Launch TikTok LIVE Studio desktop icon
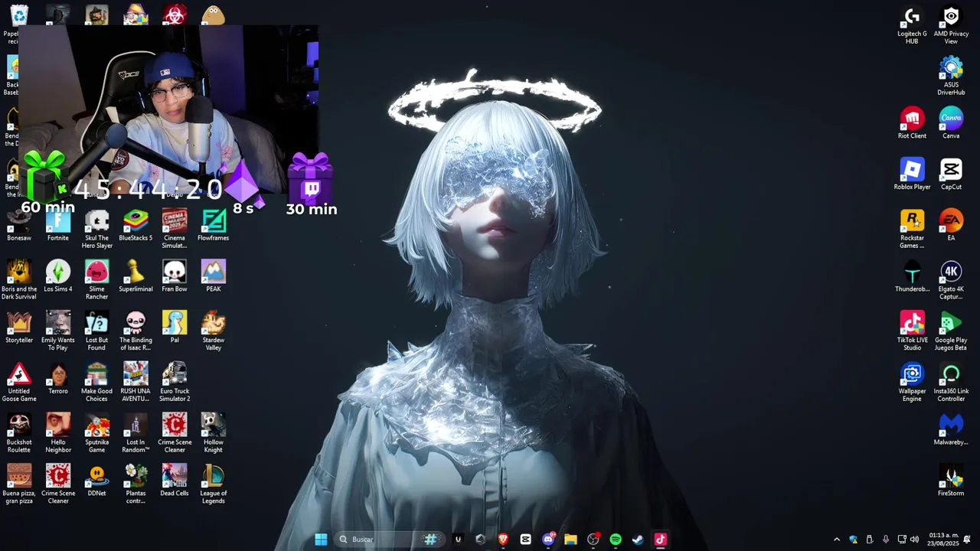 point(912,331)
